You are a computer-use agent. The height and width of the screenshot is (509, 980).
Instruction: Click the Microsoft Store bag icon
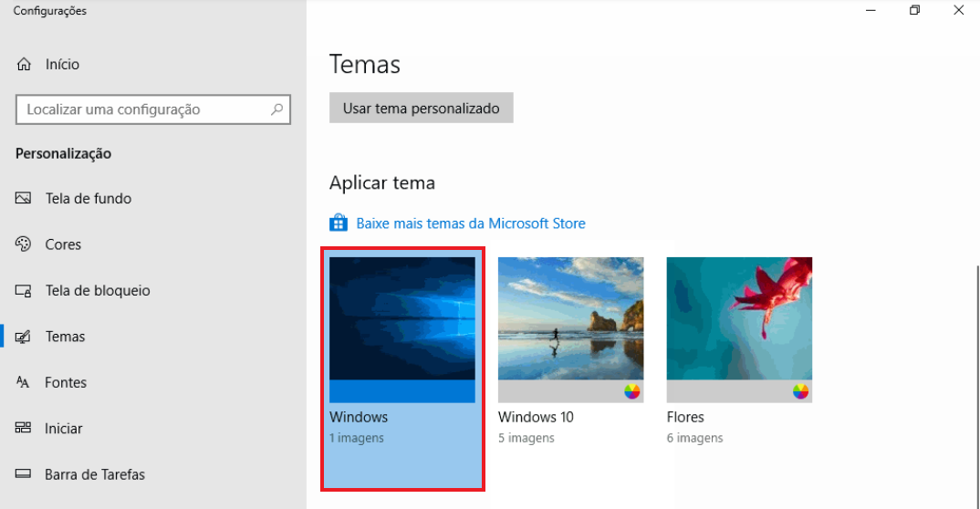pos(339,223)
